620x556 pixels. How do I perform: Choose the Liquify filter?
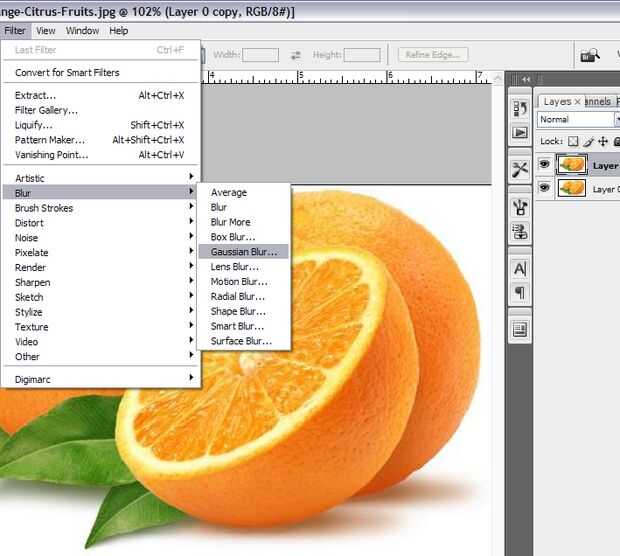(101, 125)
